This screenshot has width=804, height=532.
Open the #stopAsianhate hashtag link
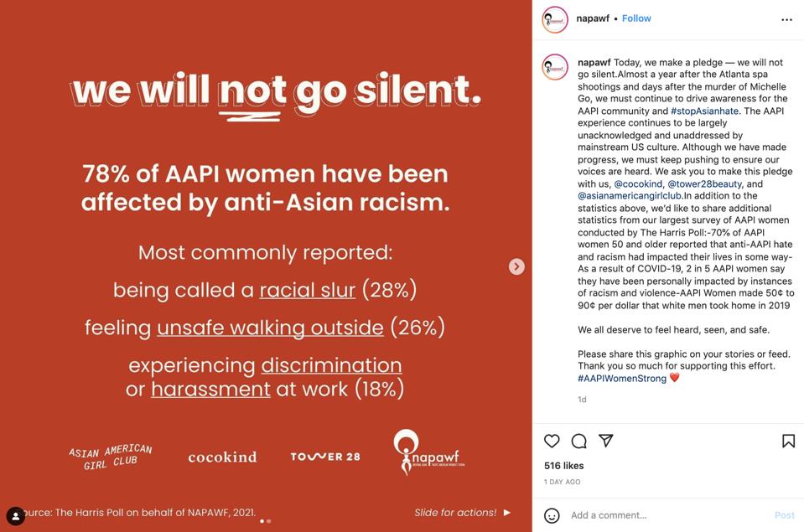(x=703, y=111)
